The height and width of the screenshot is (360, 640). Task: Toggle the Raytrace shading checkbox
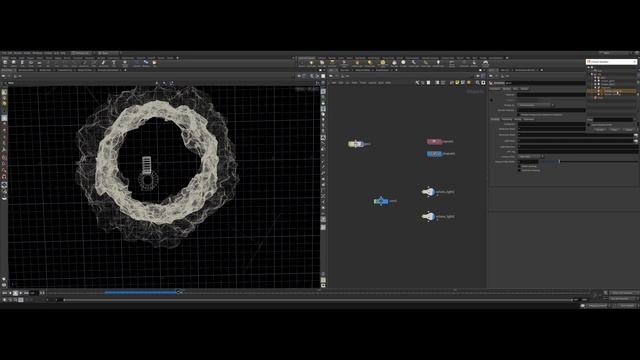pyautogui.click(x=519, y=170)
